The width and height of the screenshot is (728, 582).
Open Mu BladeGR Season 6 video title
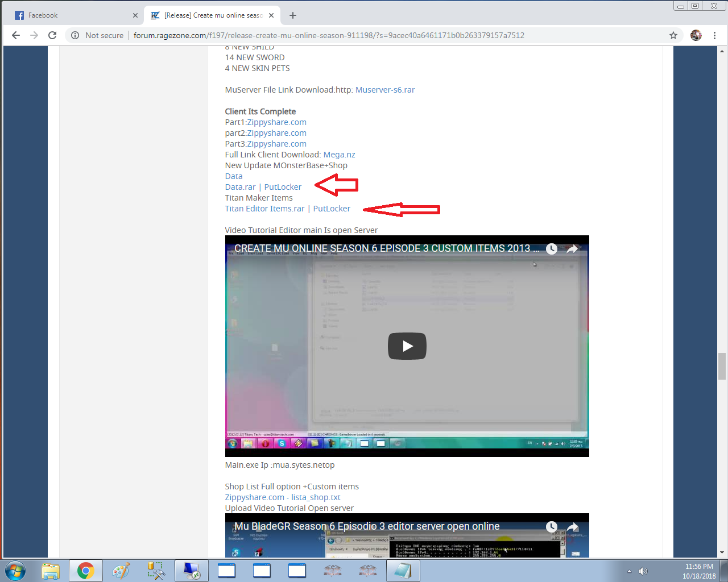[x=367, y=526]
